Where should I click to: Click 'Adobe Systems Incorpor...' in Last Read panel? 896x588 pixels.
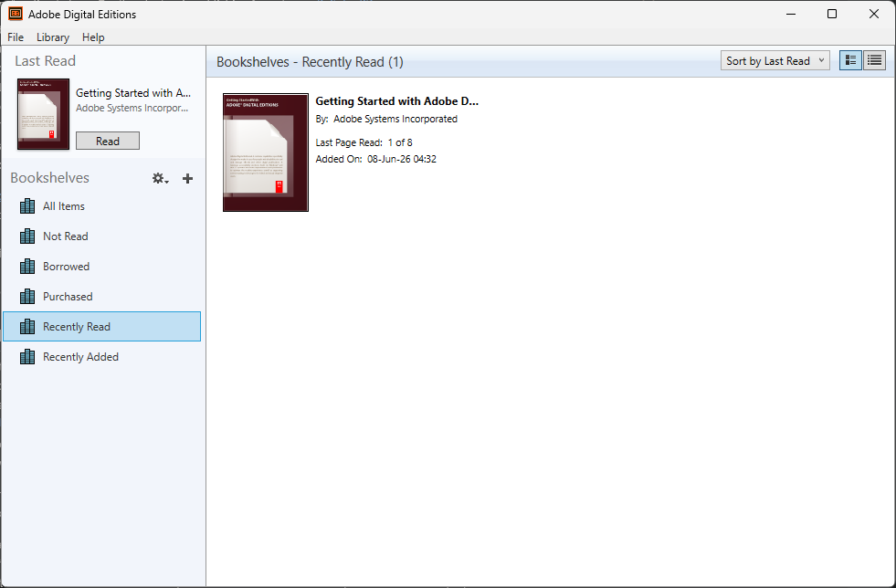[132, 108]
